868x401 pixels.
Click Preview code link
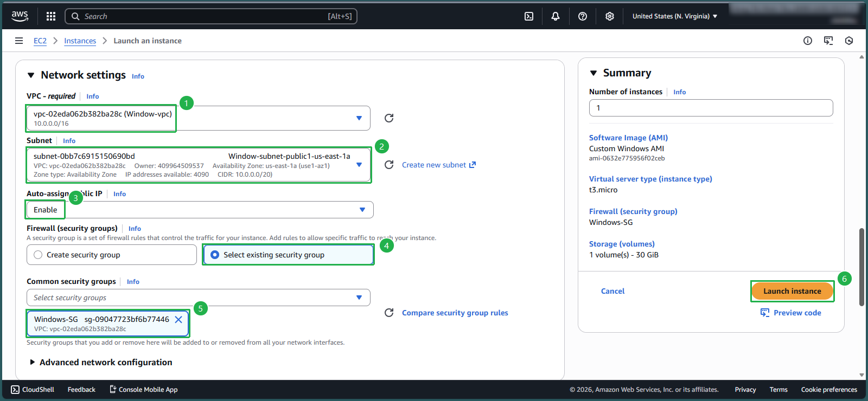tap(797, 313)
